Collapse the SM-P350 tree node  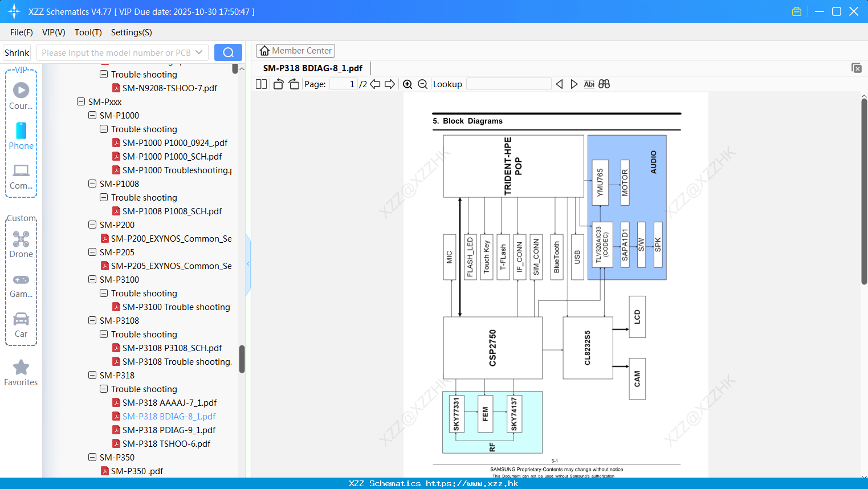[x=92, y=457]
